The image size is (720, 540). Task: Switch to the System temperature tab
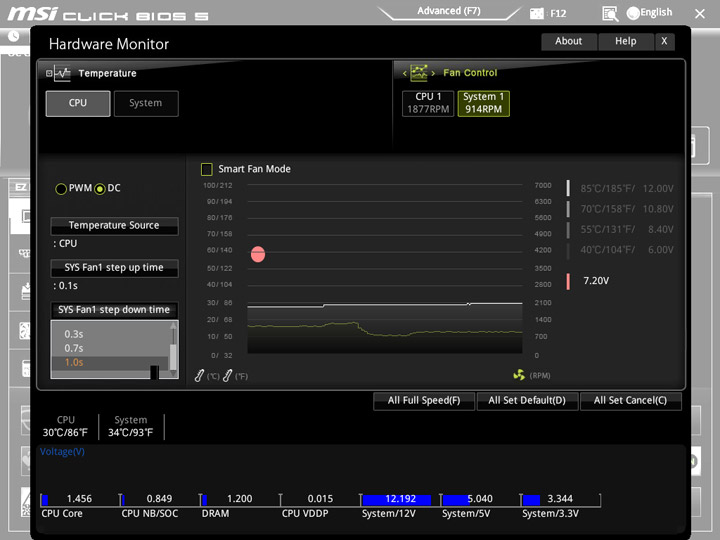146,103
